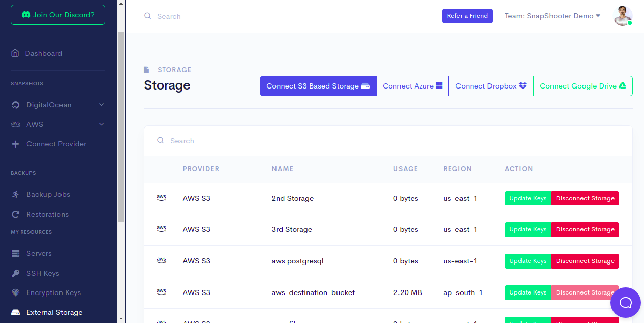Click Connect Dropbox button
The height and width of the screenshot is (323, 644).
490,86
